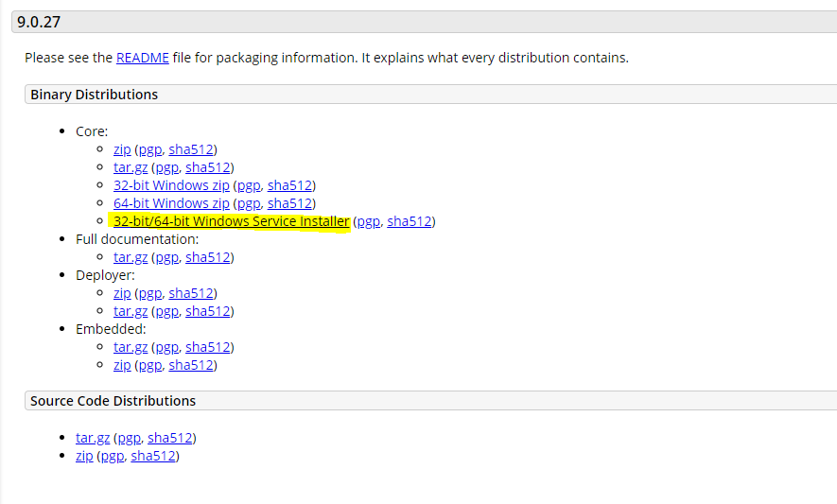837x504 pixels.
Task: Download the Embedded zip
Action: coord(122,365)
